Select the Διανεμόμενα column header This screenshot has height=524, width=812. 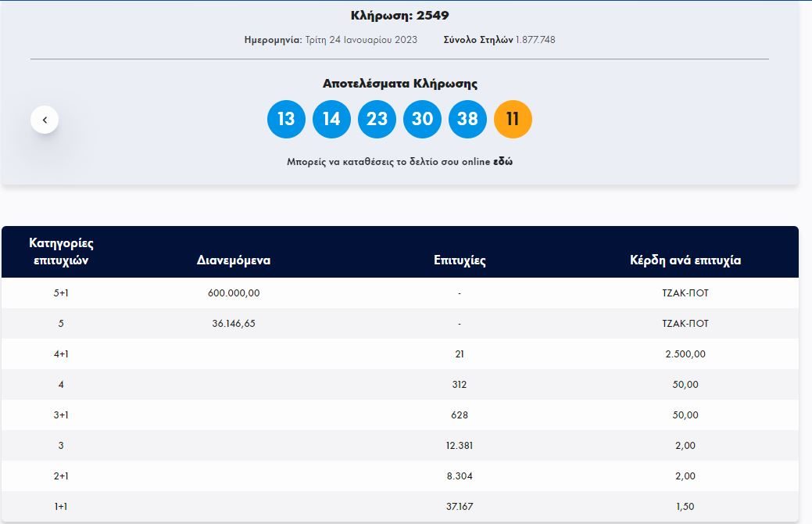pos(234,260)
